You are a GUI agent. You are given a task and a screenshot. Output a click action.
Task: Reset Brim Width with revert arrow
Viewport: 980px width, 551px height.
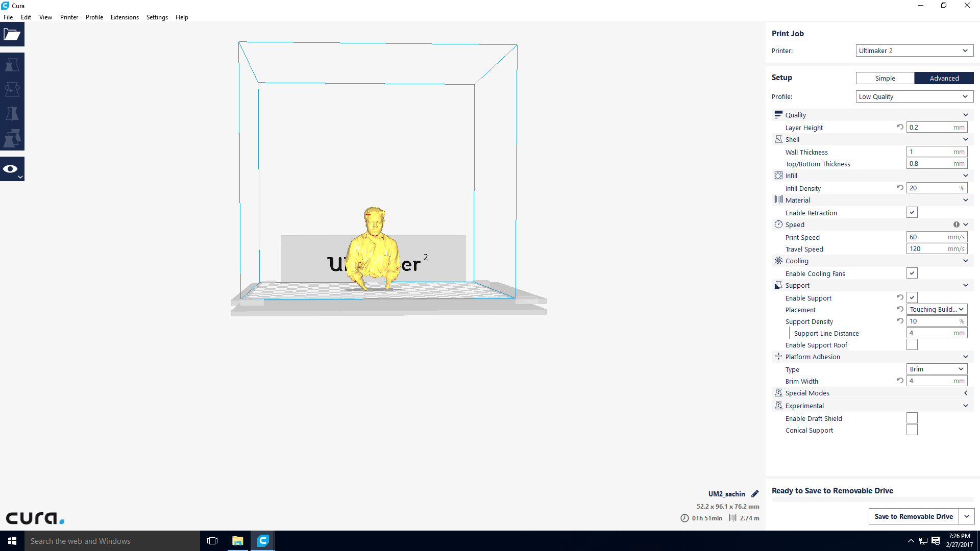click(900, 381)
